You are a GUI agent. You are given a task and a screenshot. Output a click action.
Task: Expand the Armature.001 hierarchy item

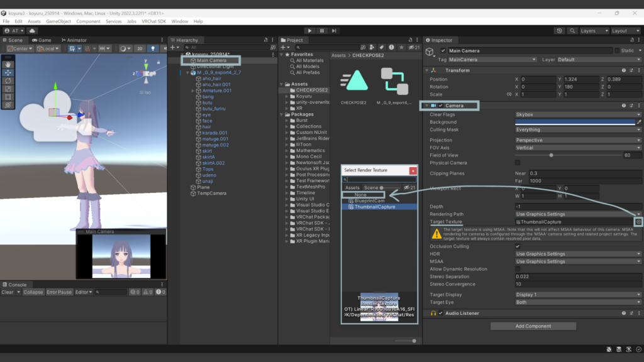tap(194, 90)
